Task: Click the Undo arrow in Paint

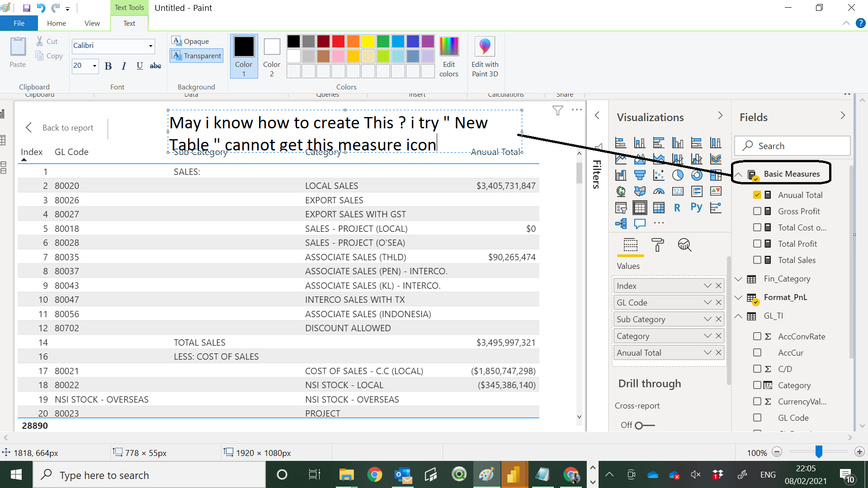Action: point(41,8)
